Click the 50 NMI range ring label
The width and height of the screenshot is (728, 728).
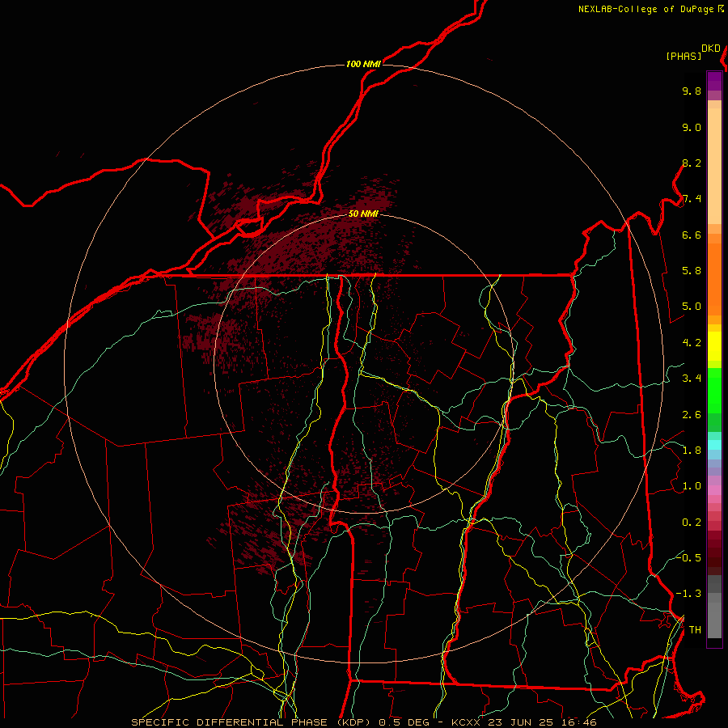363,214
